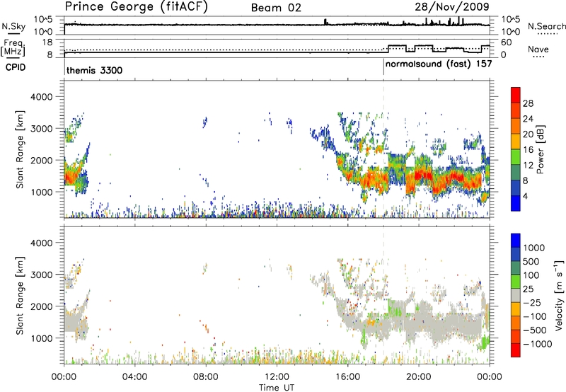566x392 pixels.
Task: Select the '4000' tick of the power panel
Action: (x=41, y=97)
